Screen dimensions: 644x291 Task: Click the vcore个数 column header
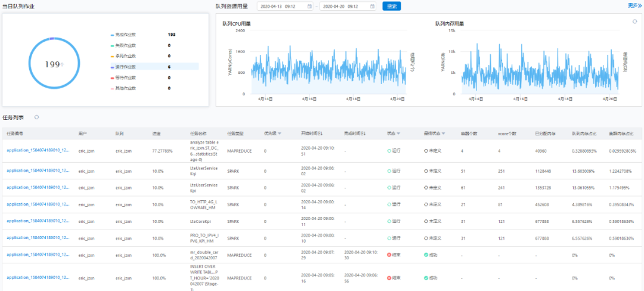[x=507, y=134]
